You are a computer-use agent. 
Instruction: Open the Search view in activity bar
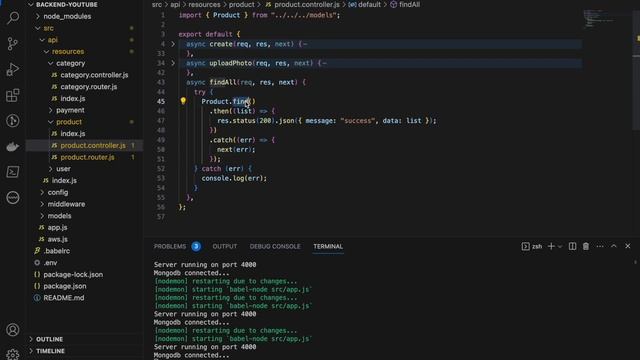13,17
